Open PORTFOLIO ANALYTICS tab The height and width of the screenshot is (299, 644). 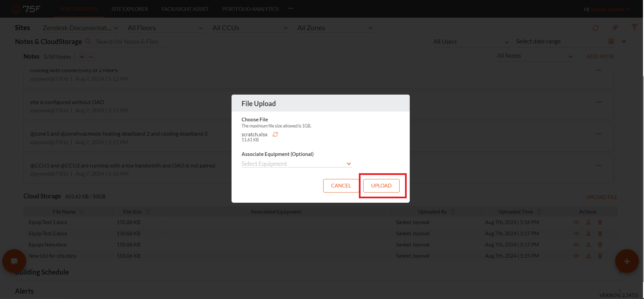coord(251,9)
